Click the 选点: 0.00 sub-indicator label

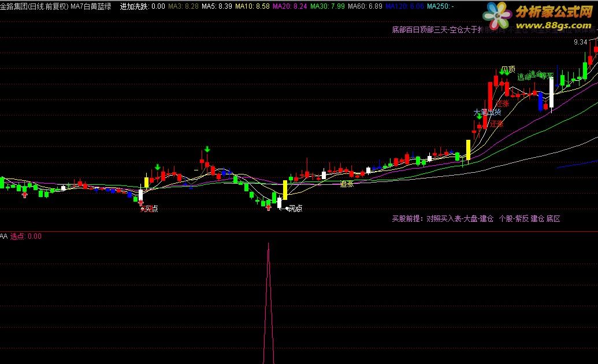[25, 236]
